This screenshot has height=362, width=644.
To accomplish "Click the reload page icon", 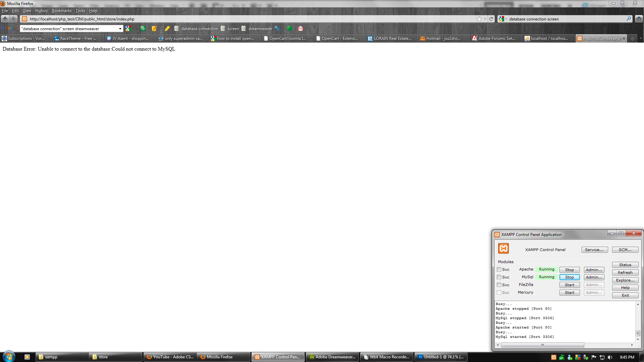I will pos(491,19).
